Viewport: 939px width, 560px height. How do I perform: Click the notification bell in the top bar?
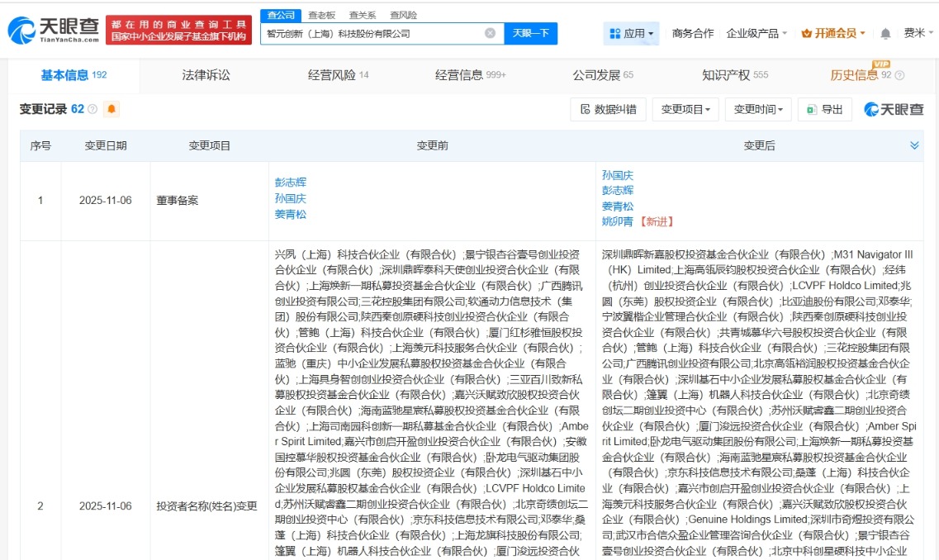point(885,34)
